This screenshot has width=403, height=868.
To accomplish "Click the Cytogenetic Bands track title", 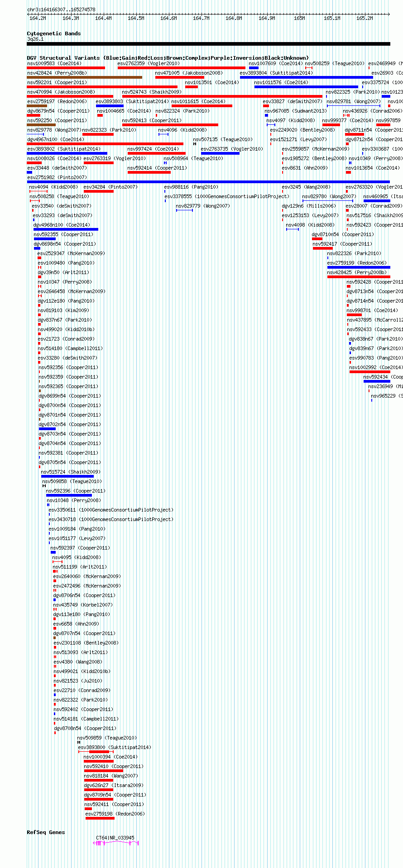I will pos(54,33).
